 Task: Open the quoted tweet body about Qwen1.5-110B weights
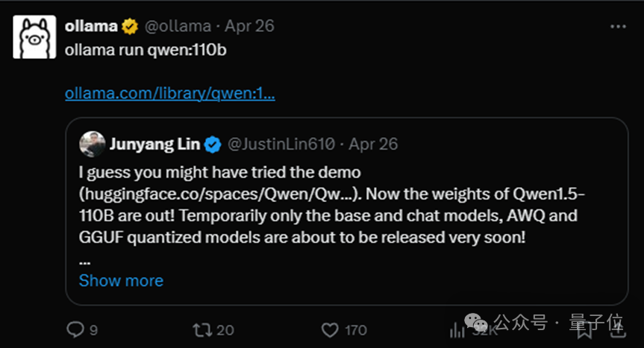click(328, 216)
